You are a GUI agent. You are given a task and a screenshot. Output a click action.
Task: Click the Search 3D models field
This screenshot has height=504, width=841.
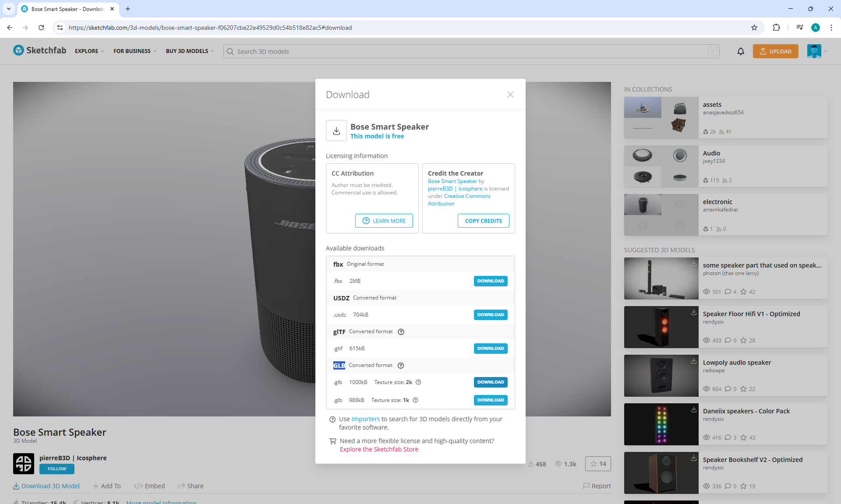pyautogui.click(x=471, y=51)
